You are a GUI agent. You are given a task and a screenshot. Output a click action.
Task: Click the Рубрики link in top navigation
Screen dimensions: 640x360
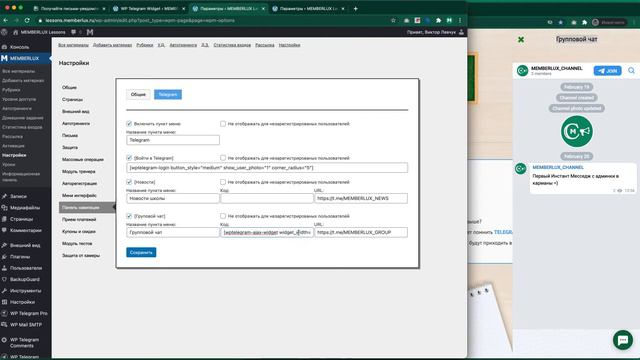pyautogui.click(x=145, y=45)
